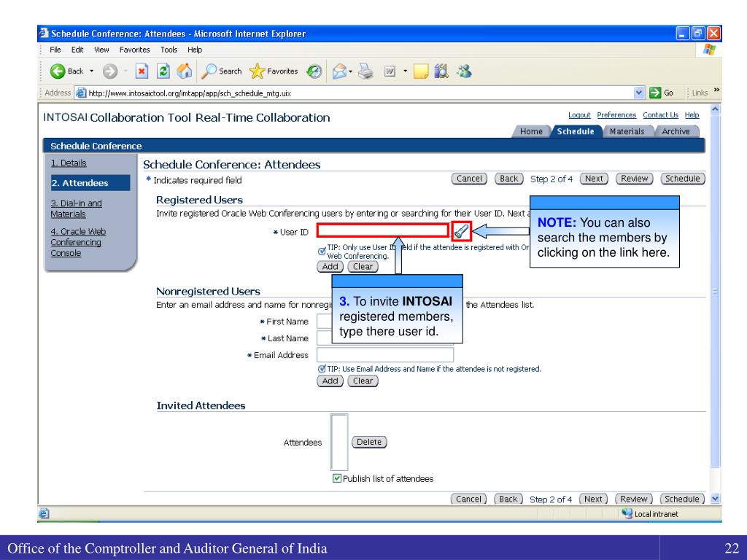The image size is (747, 560).
Task: Open the Preferences link
Action: pos(616,115)
